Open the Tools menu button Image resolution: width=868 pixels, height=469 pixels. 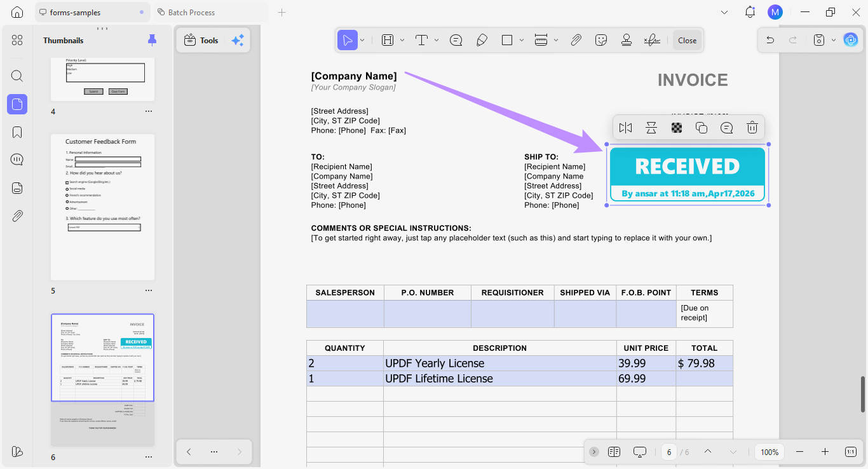[201, 40]
